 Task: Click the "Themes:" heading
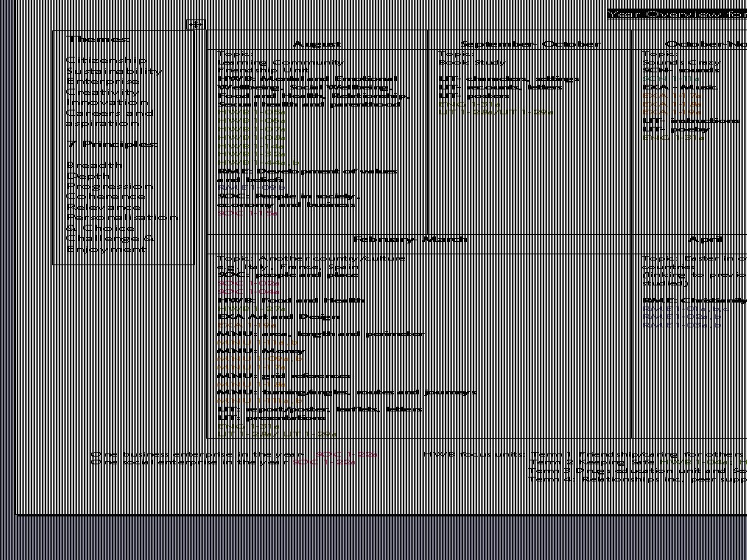tap(99, 40)
